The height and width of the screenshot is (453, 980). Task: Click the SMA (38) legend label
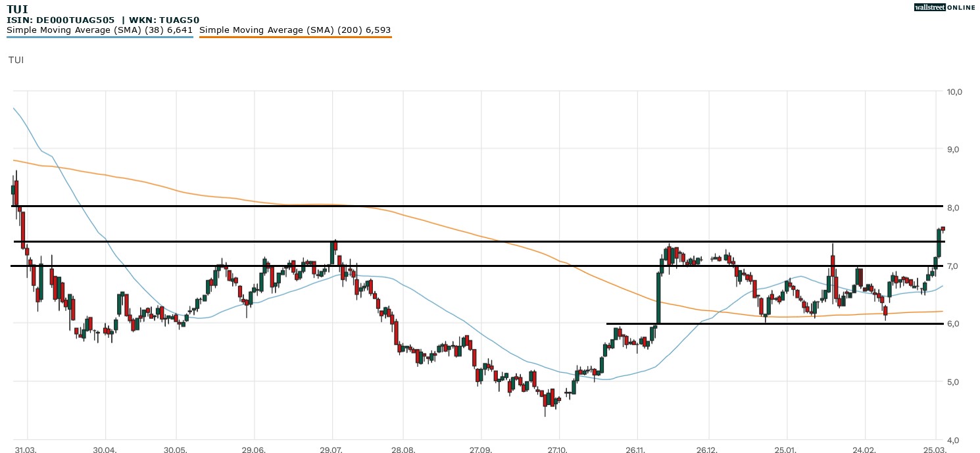99,30
